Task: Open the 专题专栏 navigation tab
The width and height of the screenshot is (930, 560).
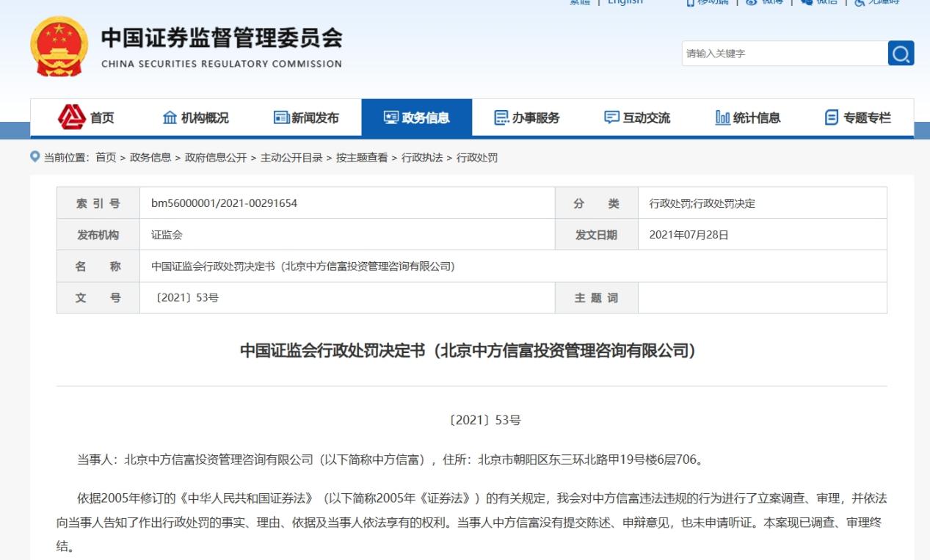Action: click(x=858, y=117)
